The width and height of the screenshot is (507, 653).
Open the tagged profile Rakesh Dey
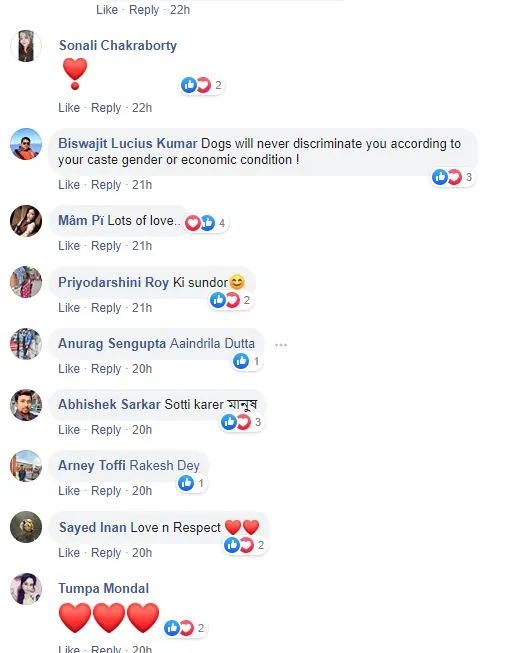pos(164,465)
